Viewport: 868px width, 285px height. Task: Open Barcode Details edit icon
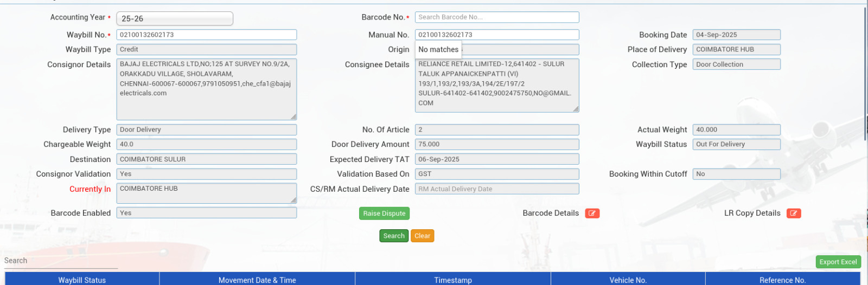[592, 213]
